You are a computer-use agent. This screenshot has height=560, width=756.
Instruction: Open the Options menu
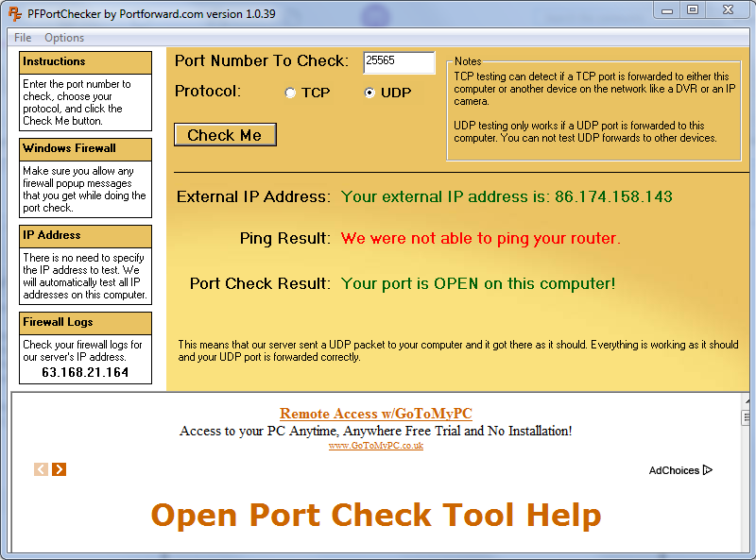coord(64,38)
